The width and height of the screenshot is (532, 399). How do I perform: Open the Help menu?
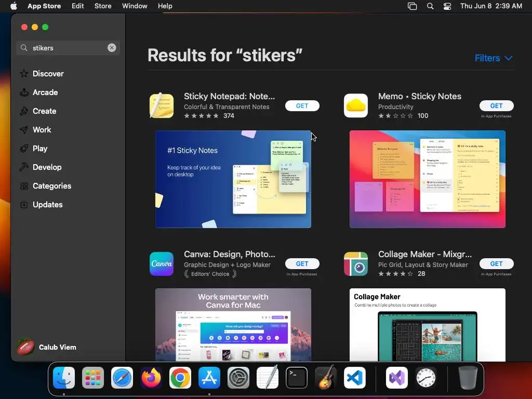(x=165, y=6)
